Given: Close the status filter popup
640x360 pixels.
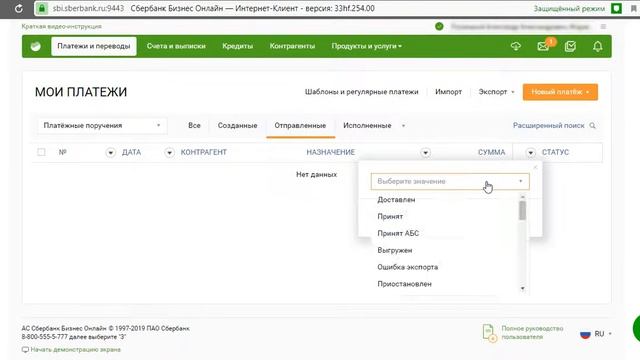Looking at the screenshot, I should [535, 167].
